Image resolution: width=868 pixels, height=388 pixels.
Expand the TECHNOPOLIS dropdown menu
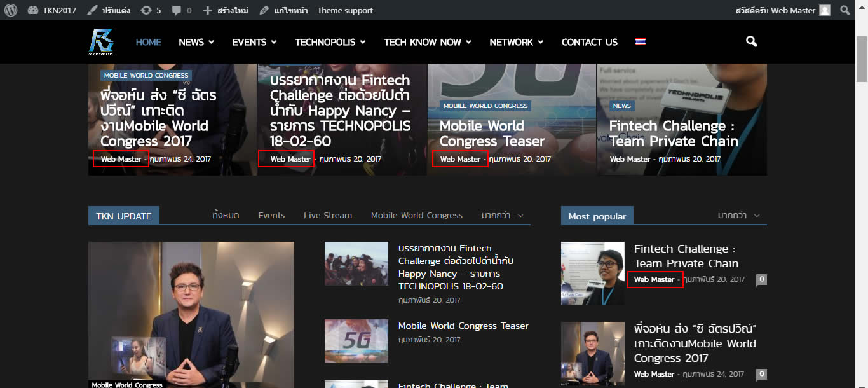click(x=330, y=42)
